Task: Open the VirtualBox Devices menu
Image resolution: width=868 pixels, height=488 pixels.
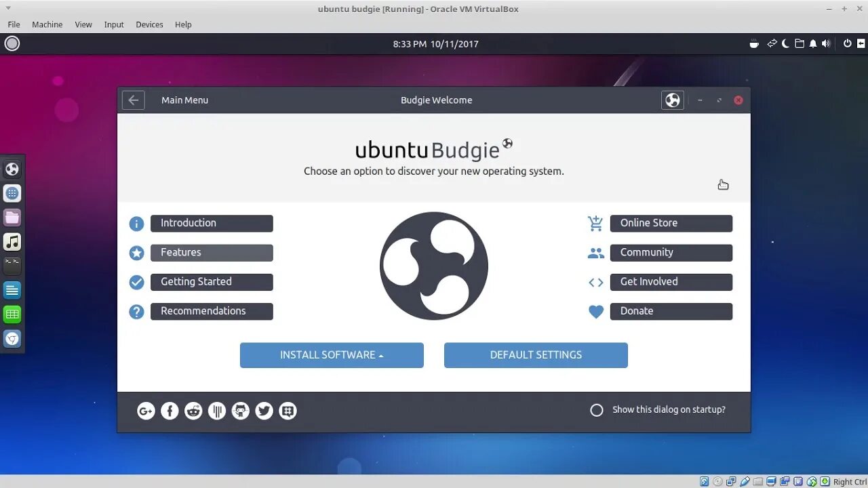Action: coord(149,24)
